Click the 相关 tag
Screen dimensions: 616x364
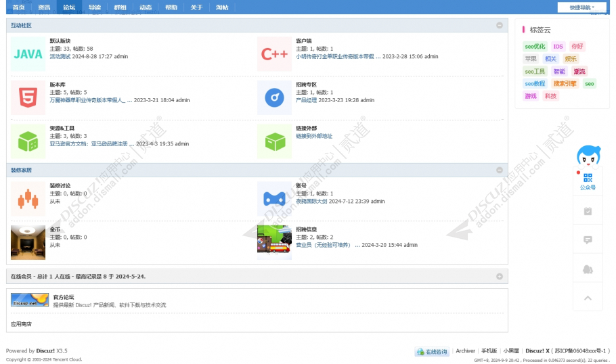pyautogui.click(x=551, y=59)
